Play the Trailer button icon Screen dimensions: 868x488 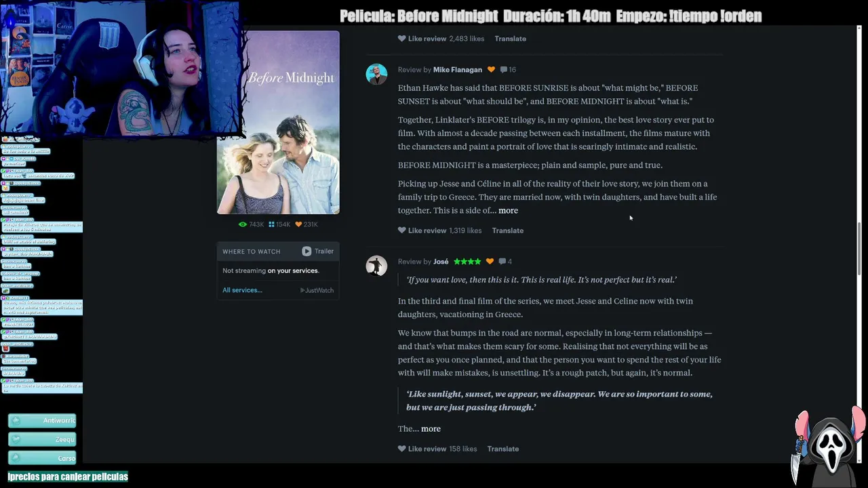pos(307,251)
